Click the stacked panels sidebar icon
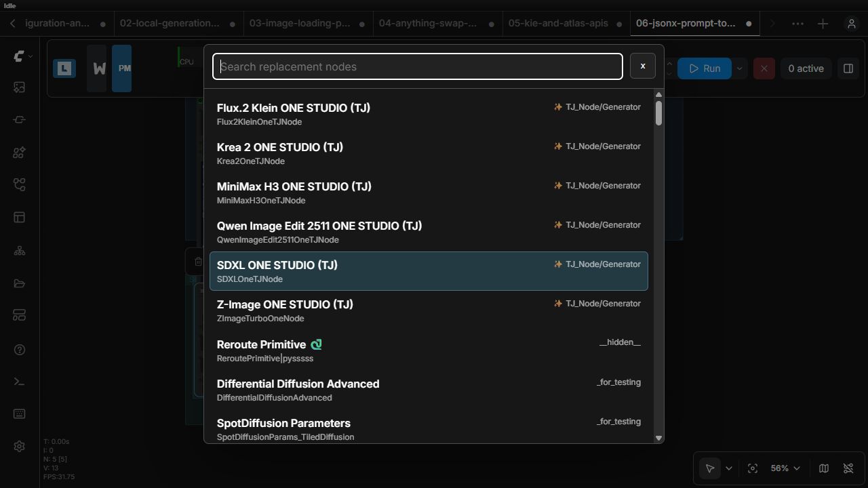The height and width of the screenshot is (488, 868). (19, 316)
